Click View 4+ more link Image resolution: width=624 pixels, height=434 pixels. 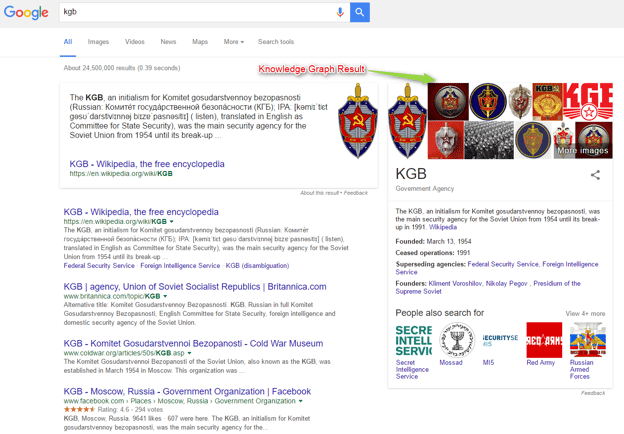pos(585,313)
